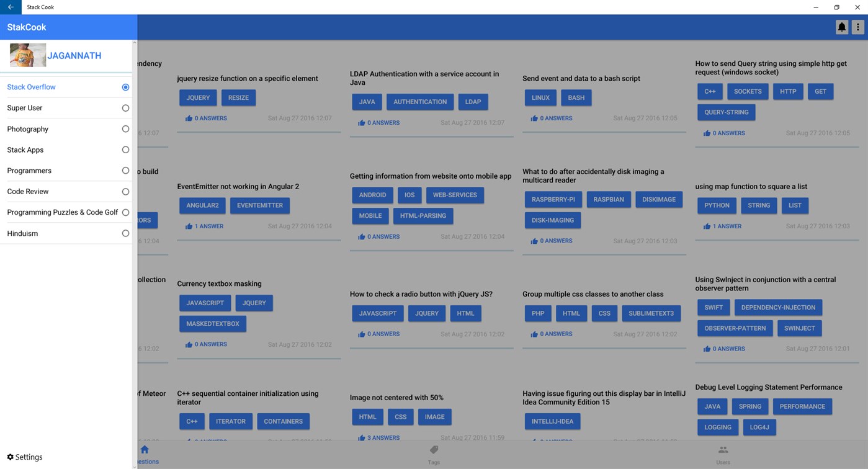Image resolution: width=868 pixels, height=469 pixels.
Task: Open question 'Group multiple css classes to another class'
Action: pos(593,295)
